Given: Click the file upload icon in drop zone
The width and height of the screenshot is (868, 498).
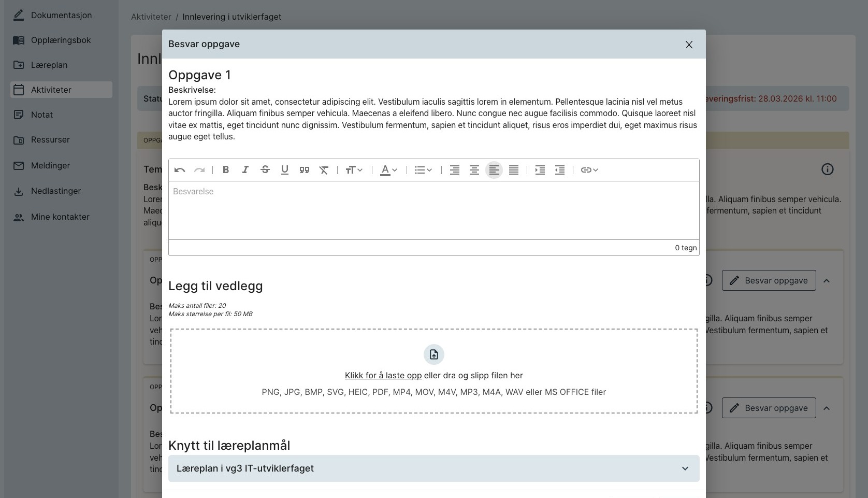Looking at the screenshot, I should coord(433,354).
